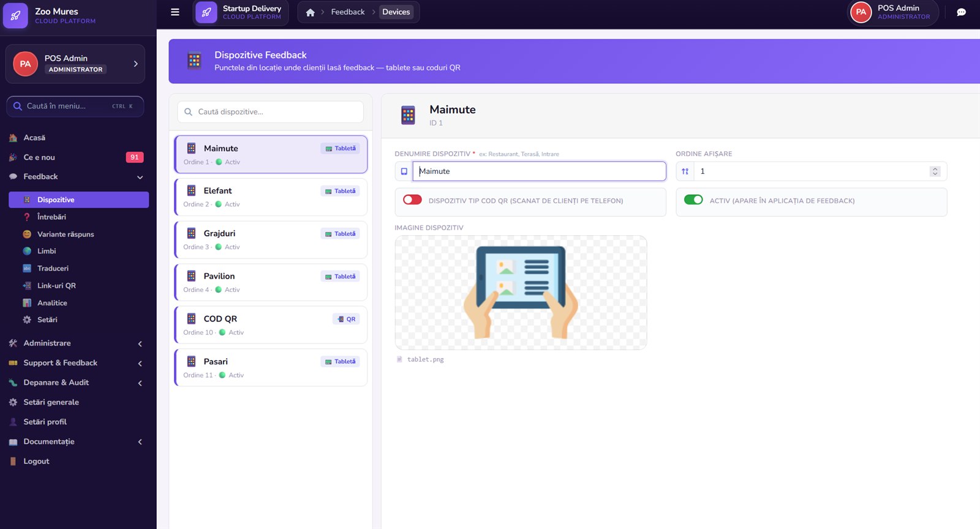
Task: Click the Devices breadcrumb
Action: pos(396,12)
